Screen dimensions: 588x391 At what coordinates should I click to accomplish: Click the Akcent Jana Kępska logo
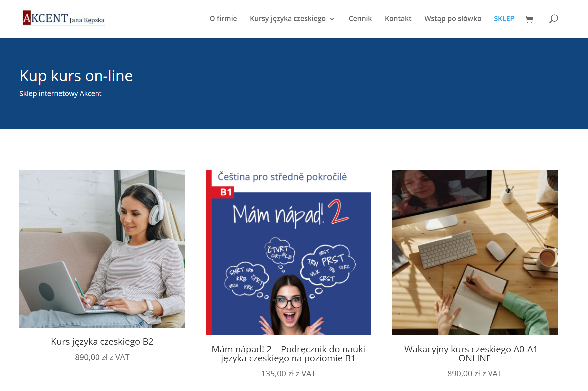pos(64,18)
